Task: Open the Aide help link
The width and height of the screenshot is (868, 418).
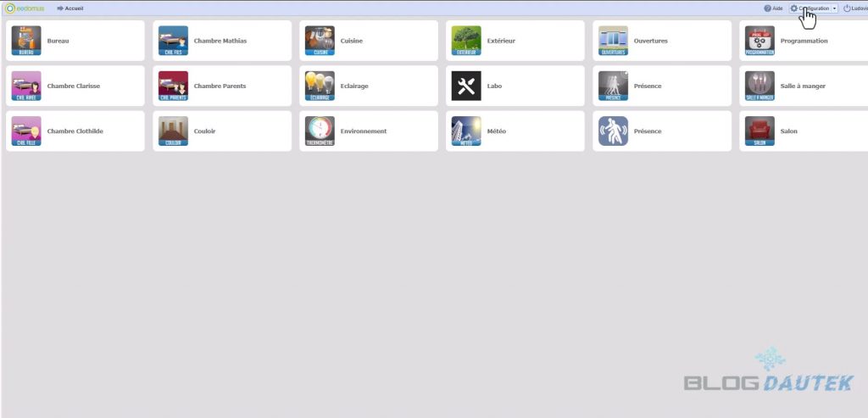Action: pyautogui.click(x=772, y=8)
